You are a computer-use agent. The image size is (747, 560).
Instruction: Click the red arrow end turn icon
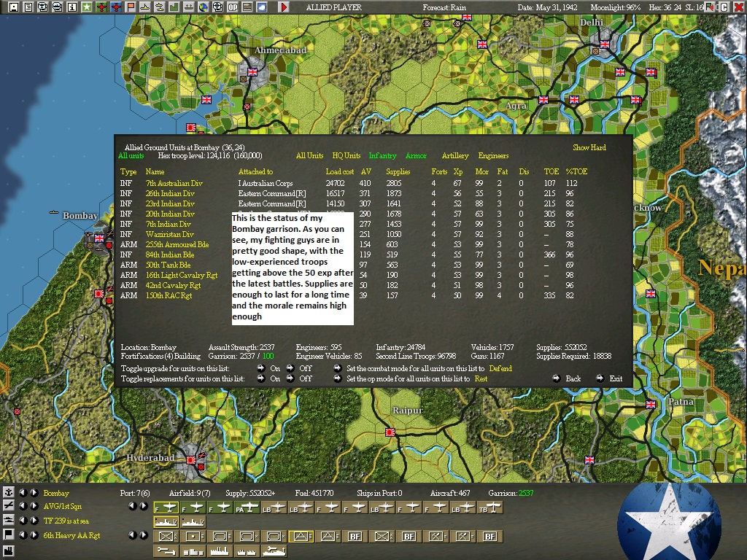(284, 7)
